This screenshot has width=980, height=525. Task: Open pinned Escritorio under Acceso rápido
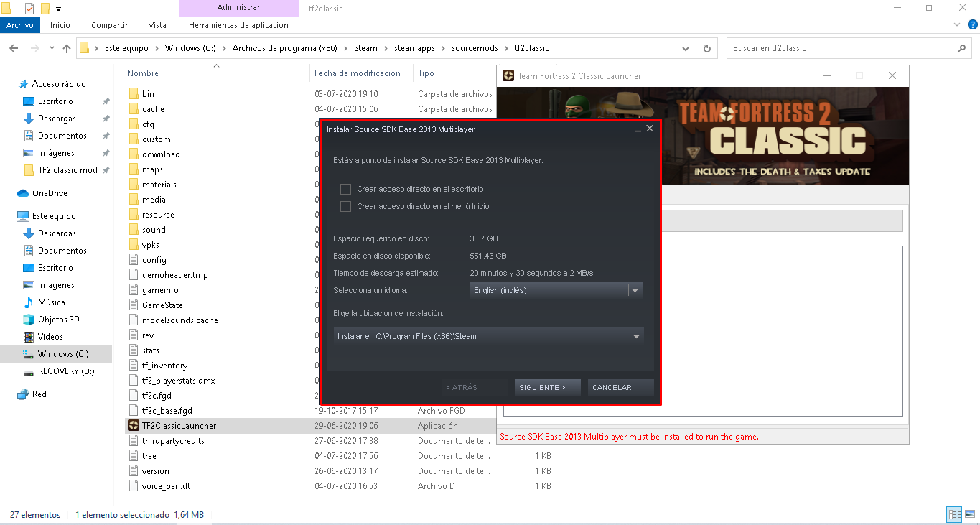tap(55, 101)
